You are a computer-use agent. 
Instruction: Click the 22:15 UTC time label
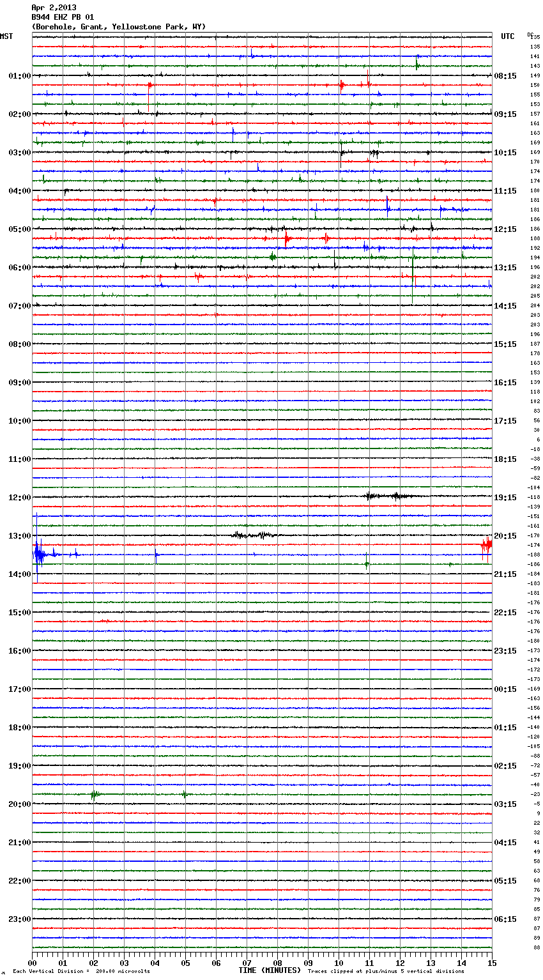(x=505, y=613)
